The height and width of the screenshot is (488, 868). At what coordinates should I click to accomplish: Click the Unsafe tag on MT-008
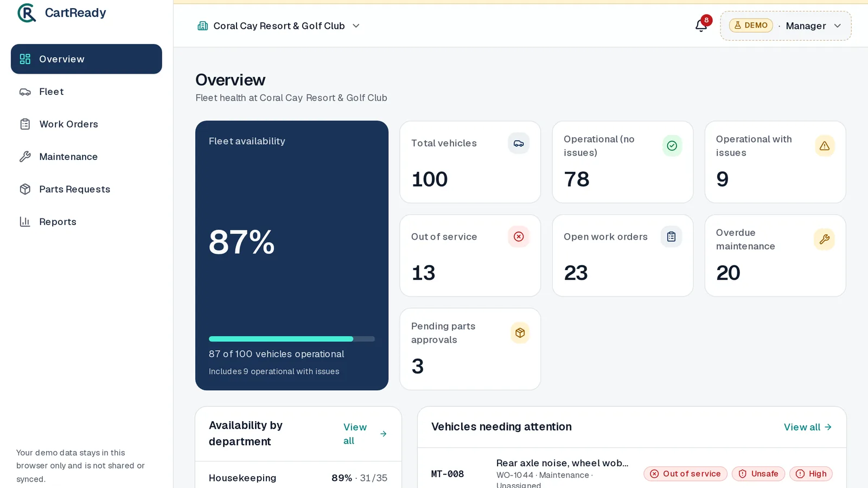pos(758,474)
